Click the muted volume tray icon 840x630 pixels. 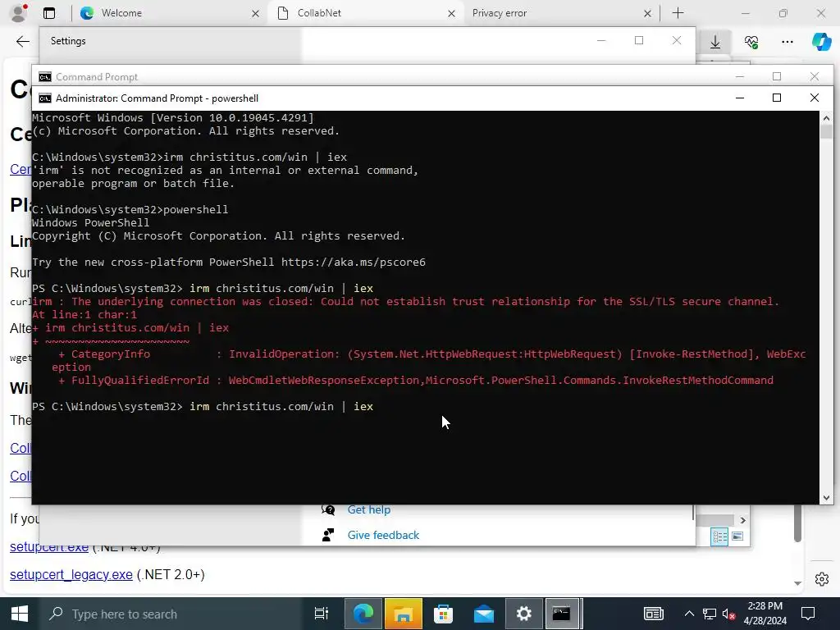click(728, 614)
